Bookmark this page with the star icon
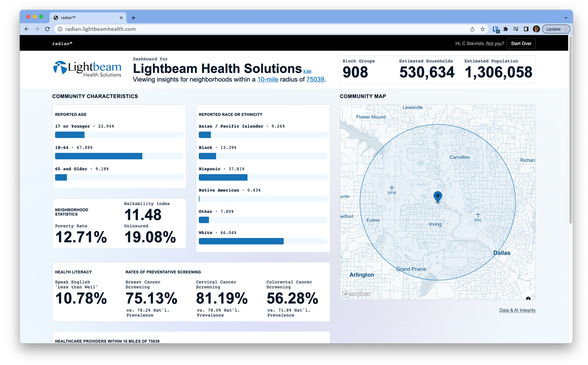The width and height of the screenshot is (588, 365). 483,29
